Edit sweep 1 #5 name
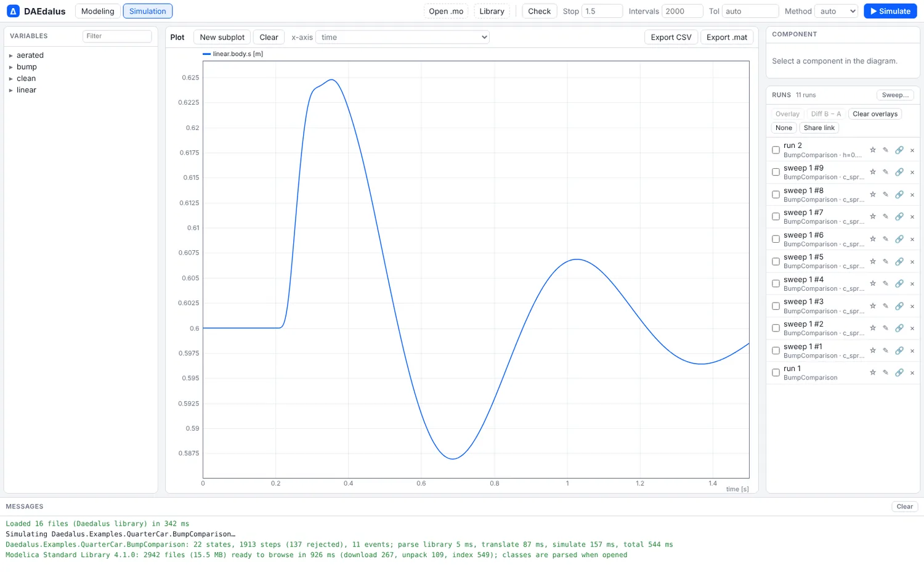The image size is (924, 578). point(885,261)
